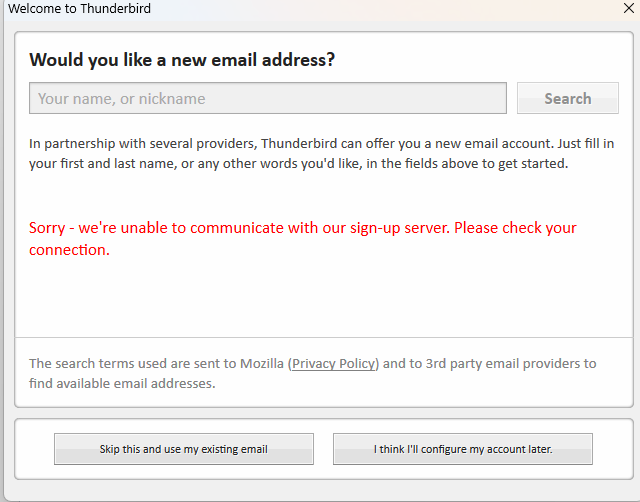
Task: Click 'fields above to get started' text
Action: pos(472,163)
